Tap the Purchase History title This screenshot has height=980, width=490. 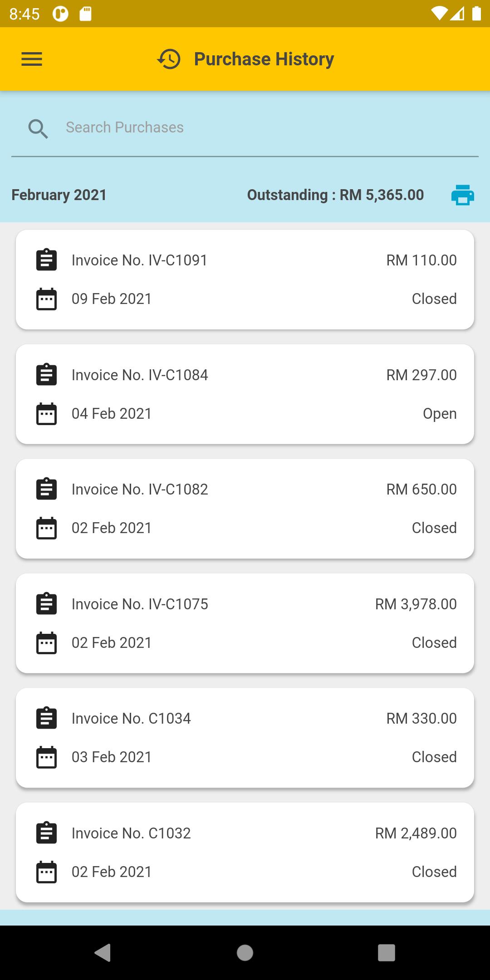(264, 59)
